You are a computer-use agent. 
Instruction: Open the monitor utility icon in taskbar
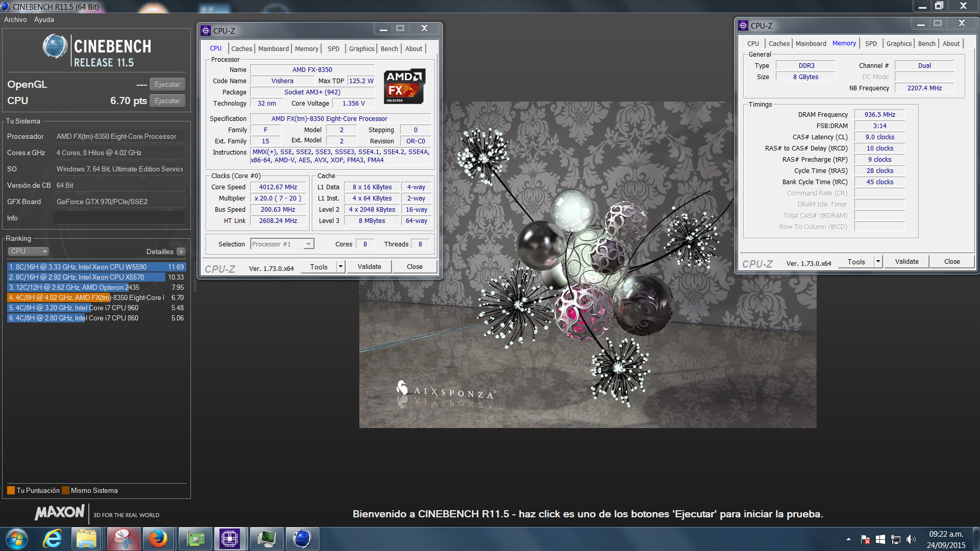tap(266, 539)
